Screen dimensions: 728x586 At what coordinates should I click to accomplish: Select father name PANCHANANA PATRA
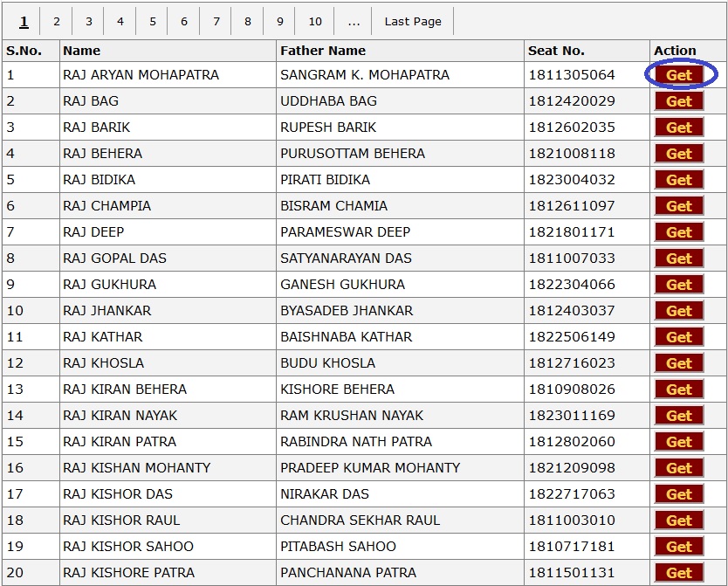click(347, 573)
